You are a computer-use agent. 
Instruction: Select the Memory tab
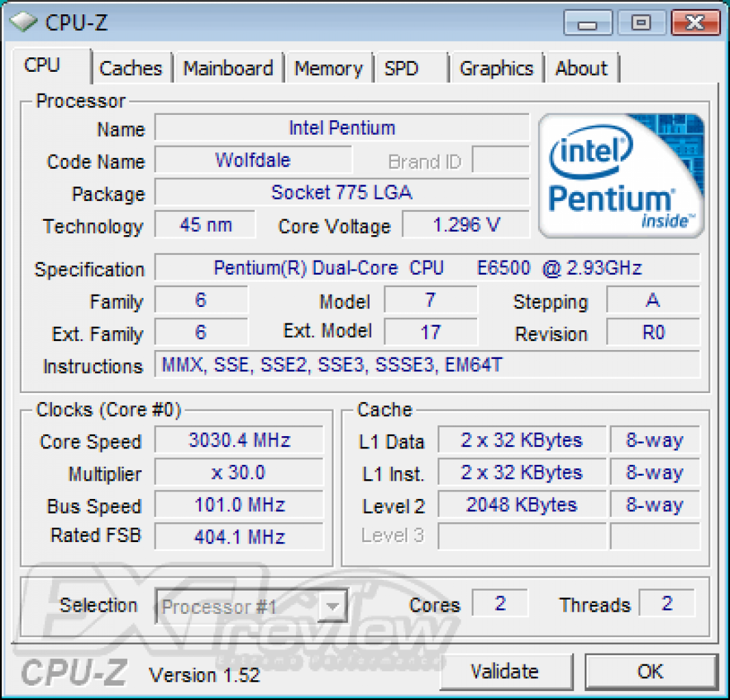point(329,68)
